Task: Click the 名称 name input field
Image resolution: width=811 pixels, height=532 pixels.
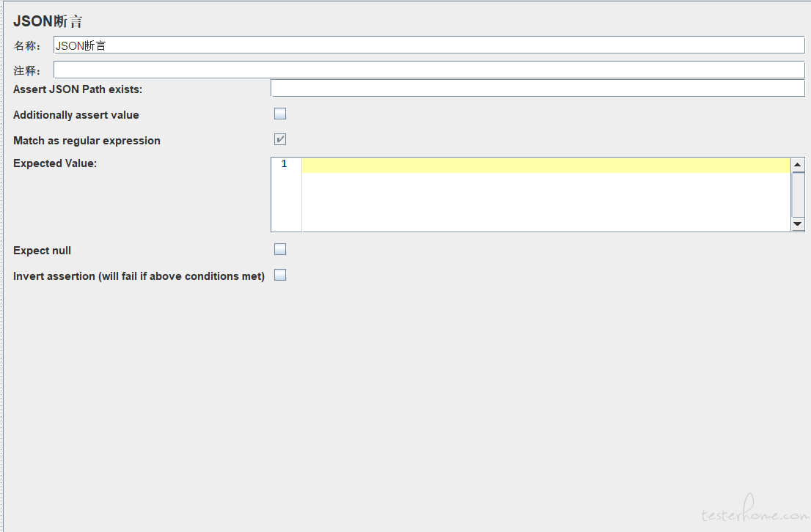Action: click(429, 45)
